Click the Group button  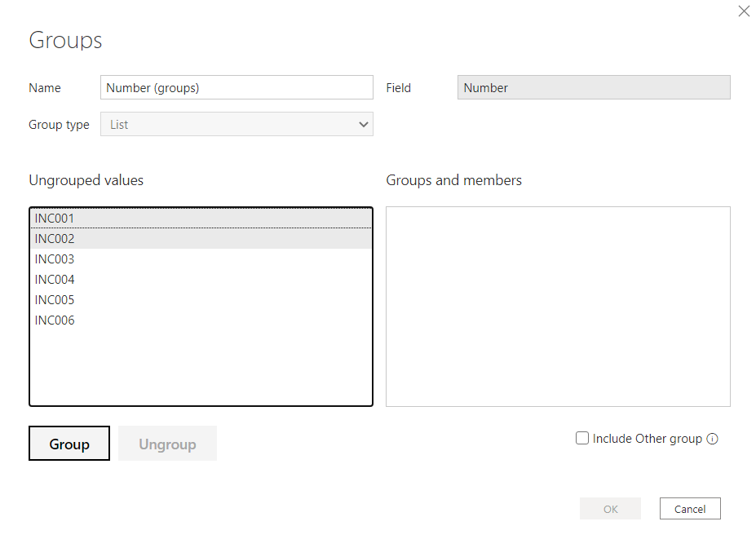(69, 444)
